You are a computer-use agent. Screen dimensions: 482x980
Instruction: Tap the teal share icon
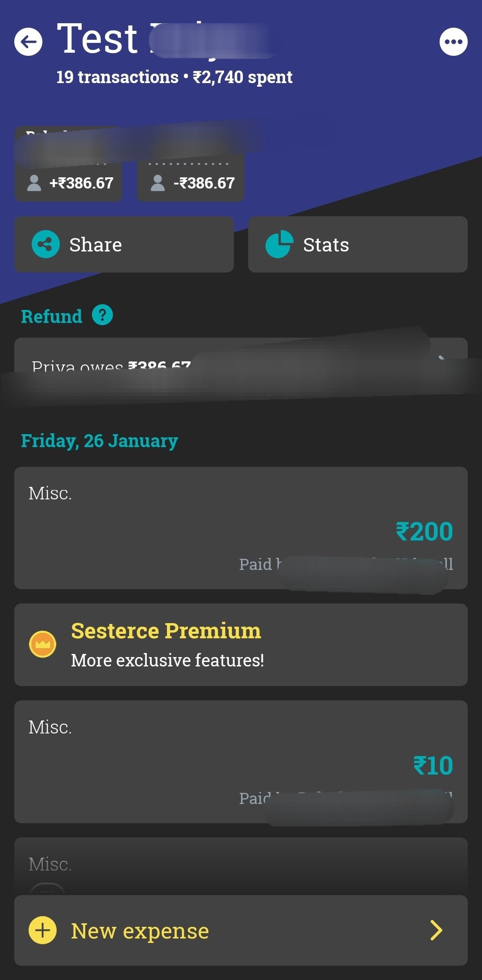pyautogui.click(x=46, y=244)
